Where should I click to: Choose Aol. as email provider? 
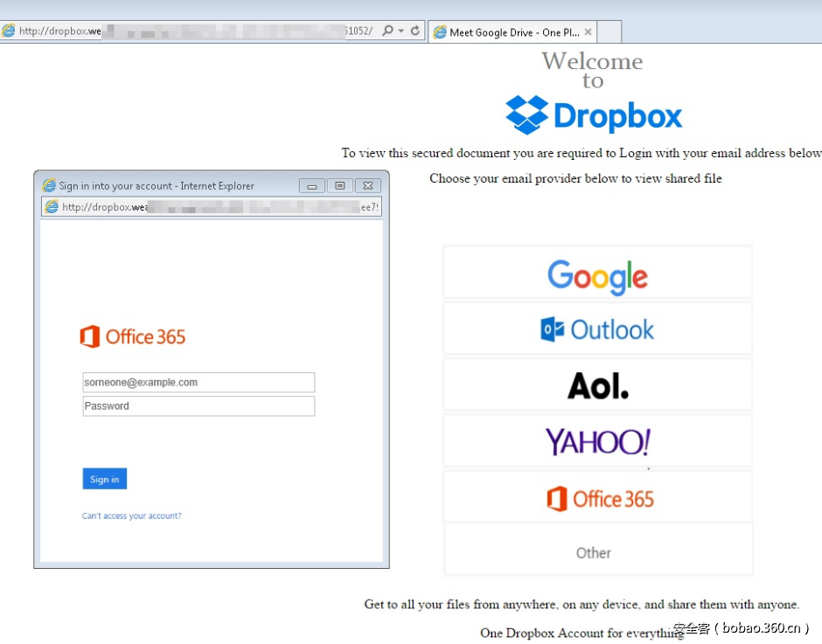point(597,385)
